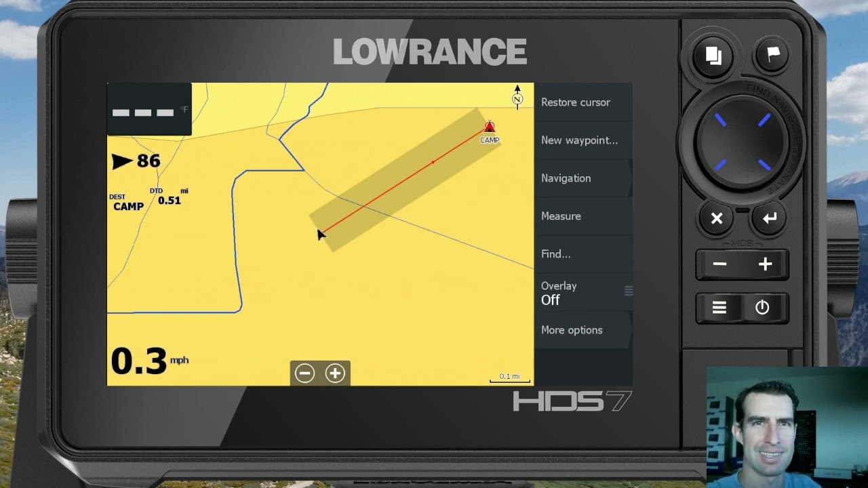Open Find... menu option
Viewport: 868px width, 488px height.
pos(583,254)
